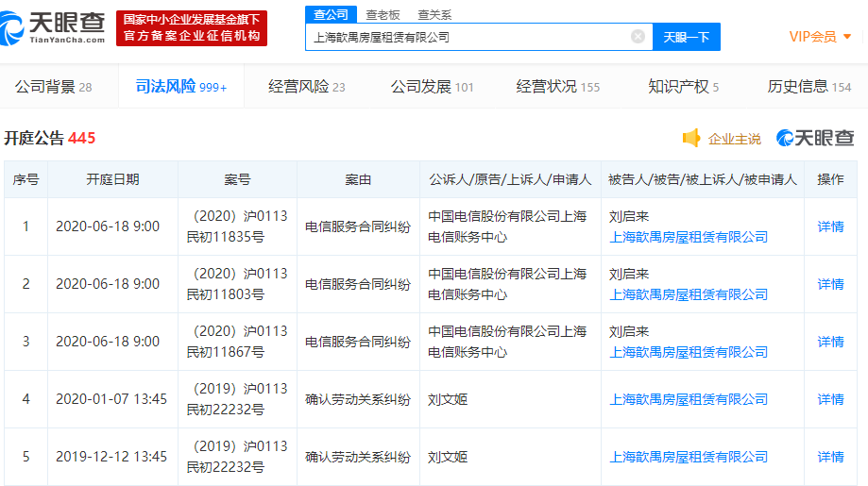Viewport: 868px width, 486px height.
Task: Click the TianYanCha logo at top left
Action: point(56,28)
